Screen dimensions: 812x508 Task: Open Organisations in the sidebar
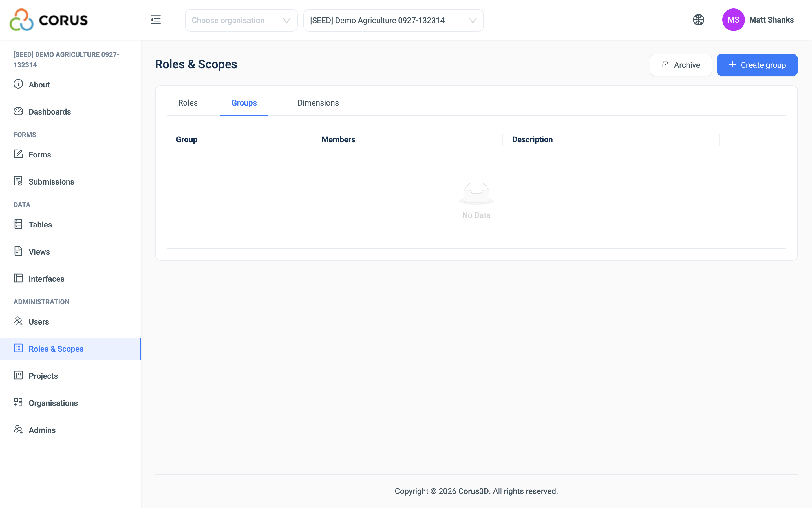tap(70, 403)
